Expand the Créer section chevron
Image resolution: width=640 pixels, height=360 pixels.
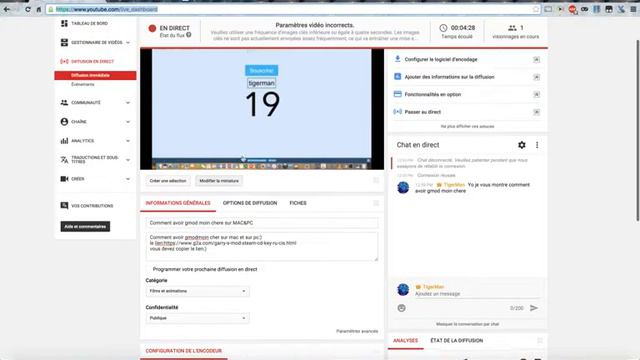tap(128, 179)
